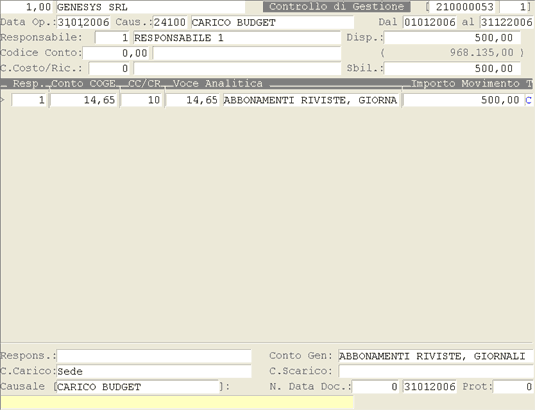Click the C.Costo/Ric. code field

click(109, 69)
